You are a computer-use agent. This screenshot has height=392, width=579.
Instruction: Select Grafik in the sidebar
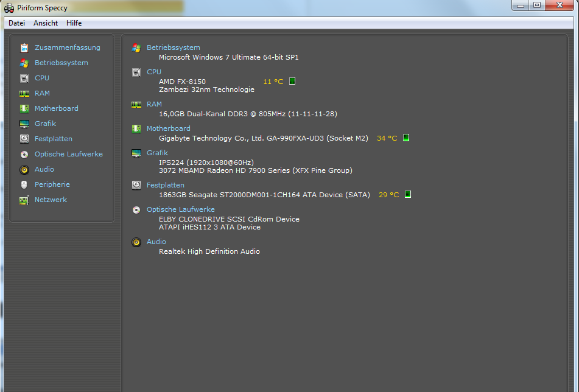click(45, 124)
